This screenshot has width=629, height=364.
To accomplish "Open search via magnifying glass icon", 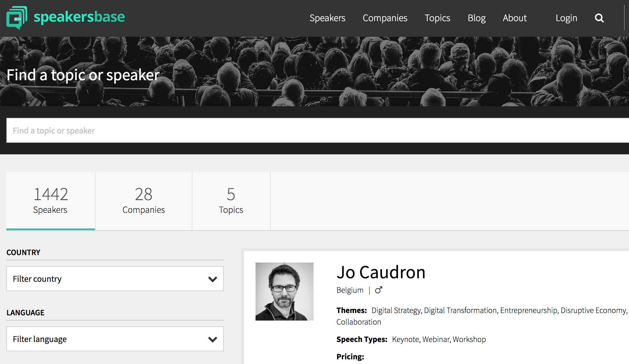I will coord(599,18).
